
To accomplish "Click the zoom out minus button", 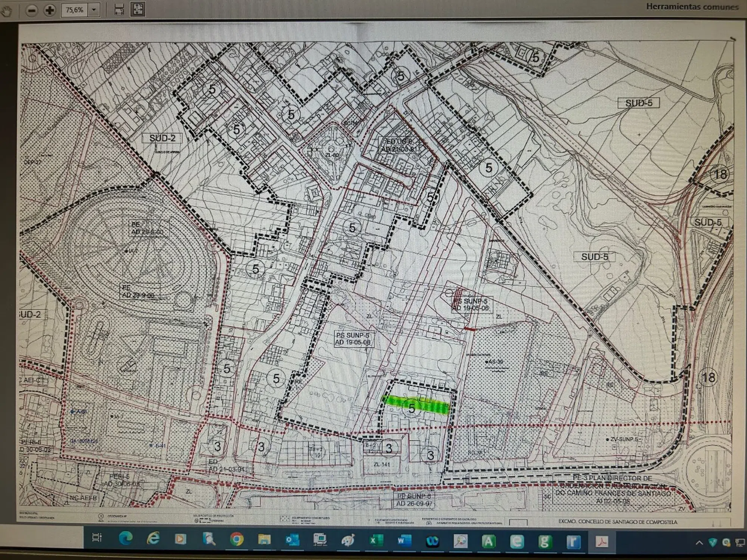I will (x=32, y=10).
